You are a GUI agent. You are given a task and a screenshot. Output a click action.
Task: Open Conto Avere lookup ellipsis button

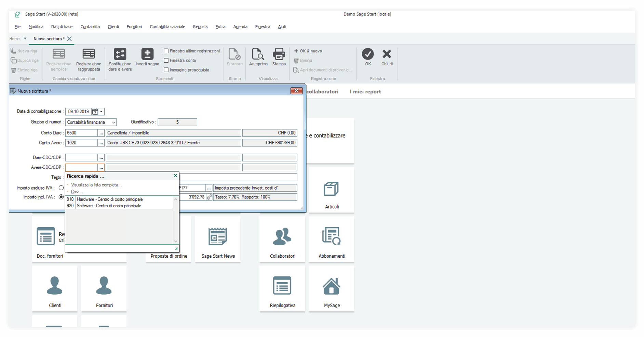point(101,143)
